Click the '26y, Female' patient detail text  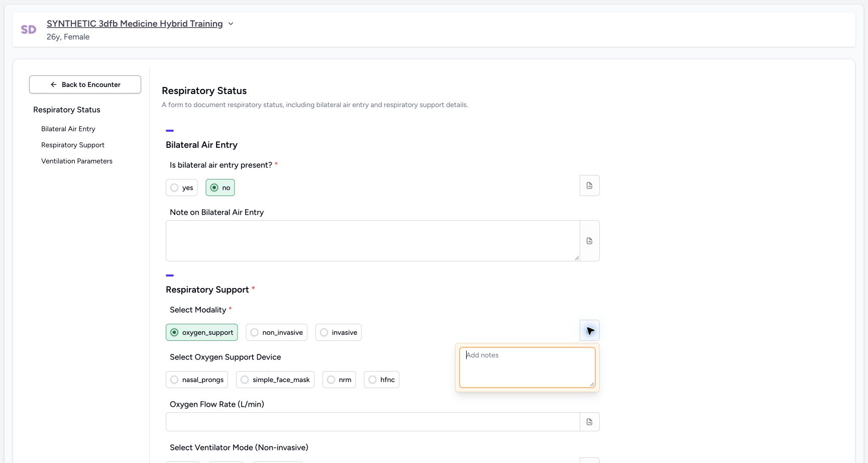point(68,37)
